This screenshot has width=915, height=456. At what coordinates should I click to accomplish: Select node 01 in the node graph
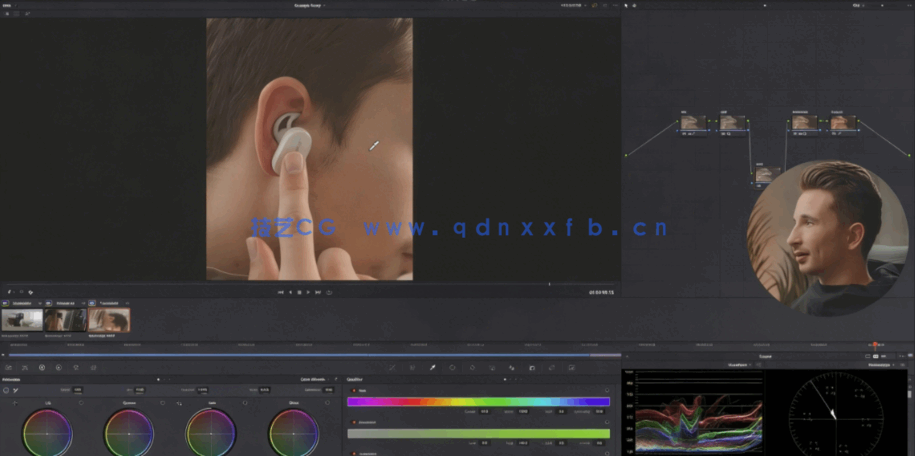click(x=693, y=124)
